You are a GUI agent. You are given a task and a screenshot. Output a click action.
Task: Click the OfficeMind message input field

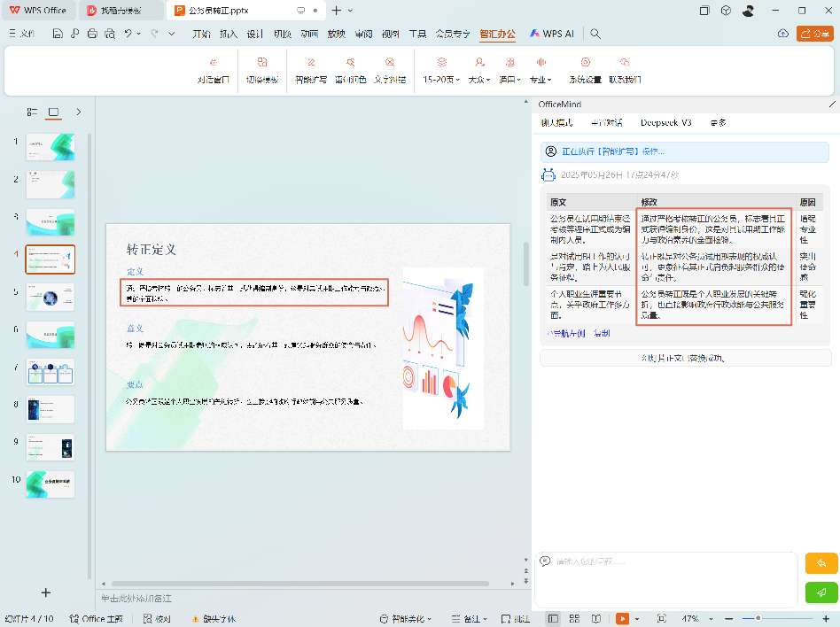[666, 579]
